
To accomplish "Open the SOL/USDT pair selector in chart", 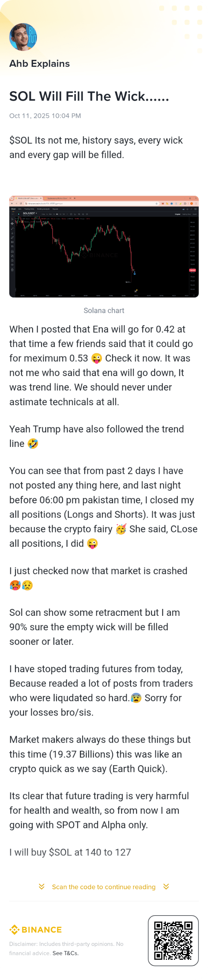I will 30,213.
